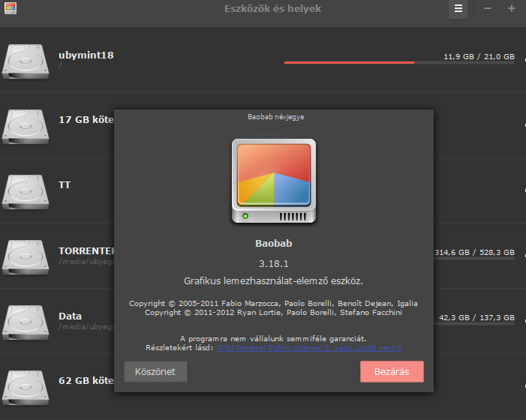Open the GNU General Public License link
Screen dimensions: 526x420
pos(308,347)
